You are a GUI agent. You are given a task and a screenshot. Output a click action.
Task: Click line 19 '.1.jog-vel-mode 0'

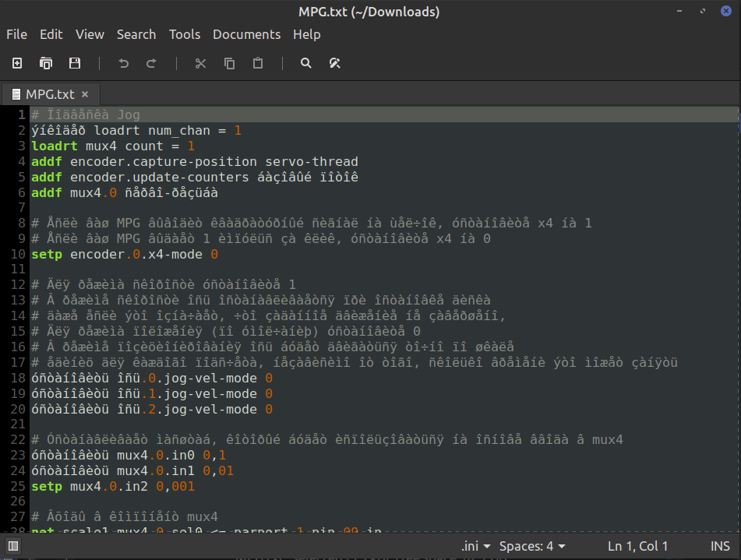pos(206,393)
